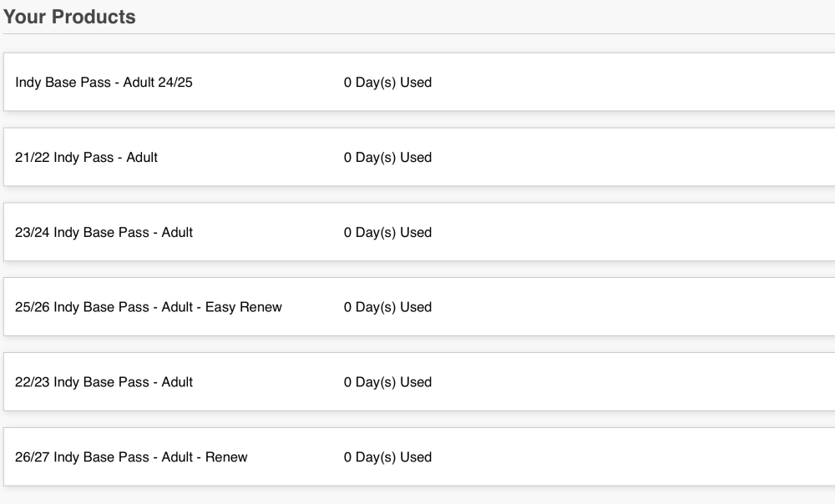Screen dimensions: 835x504
Task: Click days used for 23/24 Base Pass
Action: [x=387, y=232]
